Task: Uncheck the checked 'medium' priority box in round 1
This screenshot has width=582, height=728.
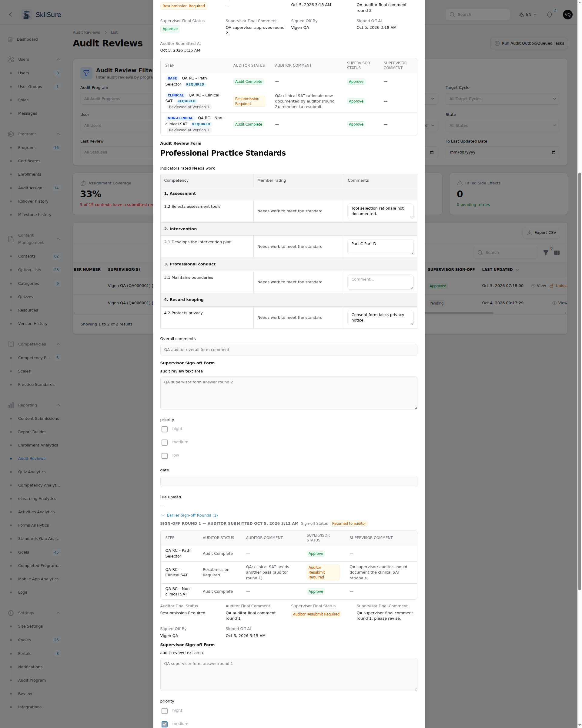Action: pos(164,724)
